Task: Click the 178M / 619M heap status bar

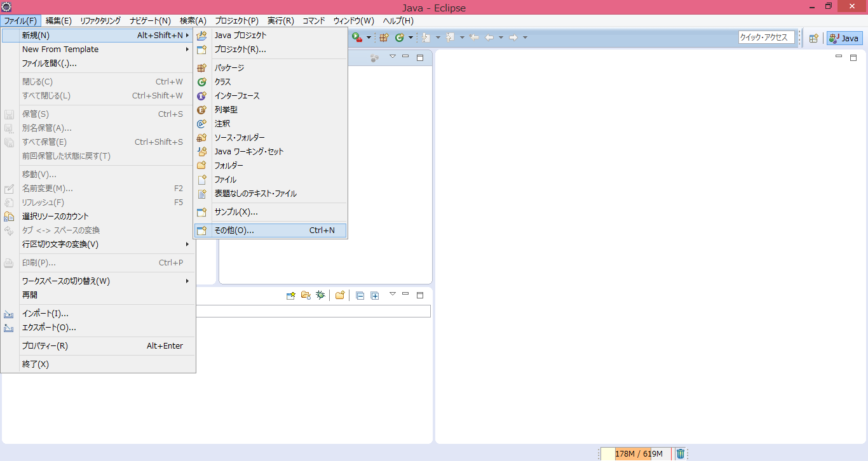Action: tap(638, 453)
